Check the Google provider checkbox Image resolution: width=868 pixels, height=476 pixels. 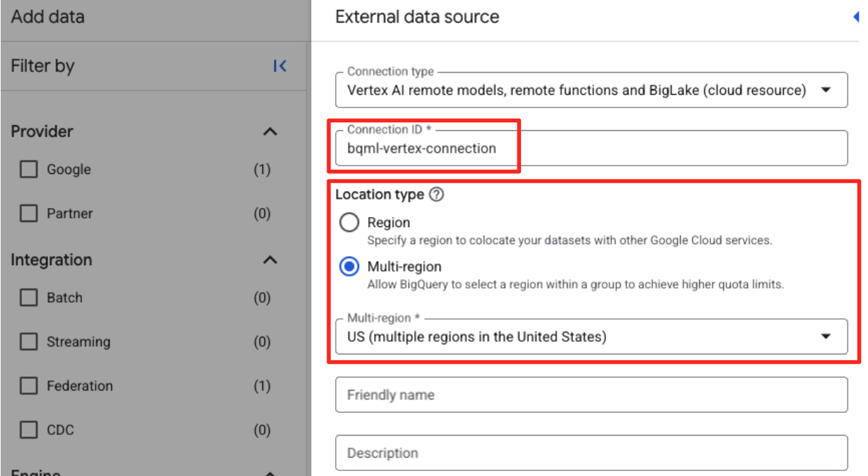28,170
